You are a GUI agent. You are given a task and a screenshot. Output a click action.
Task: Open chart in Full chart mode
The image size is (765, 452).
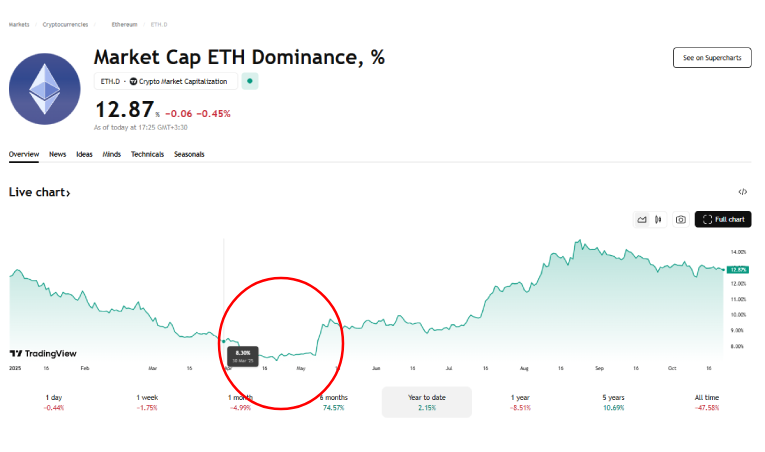723,219
